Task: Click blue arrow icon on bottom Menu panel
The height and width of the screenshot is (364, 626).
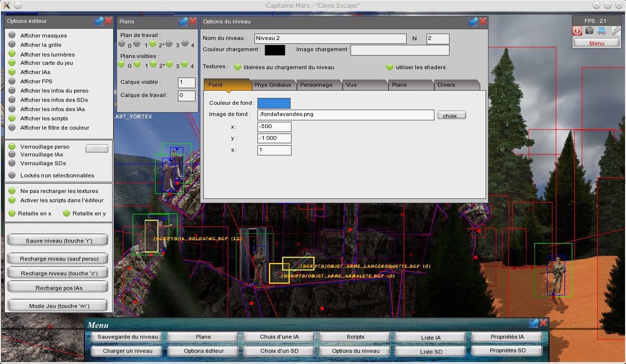Action: tap(534, 323)
